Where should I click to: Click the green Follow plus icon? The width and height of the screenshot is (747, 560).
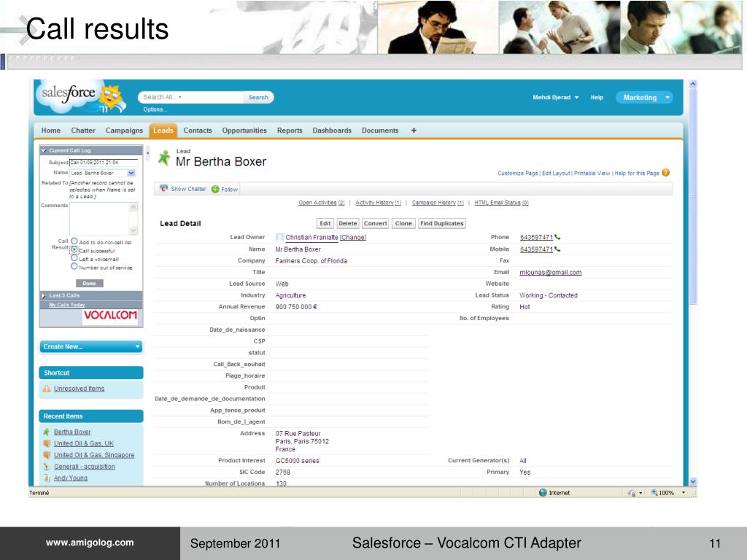pyautogui.click(x=215, y=189)
